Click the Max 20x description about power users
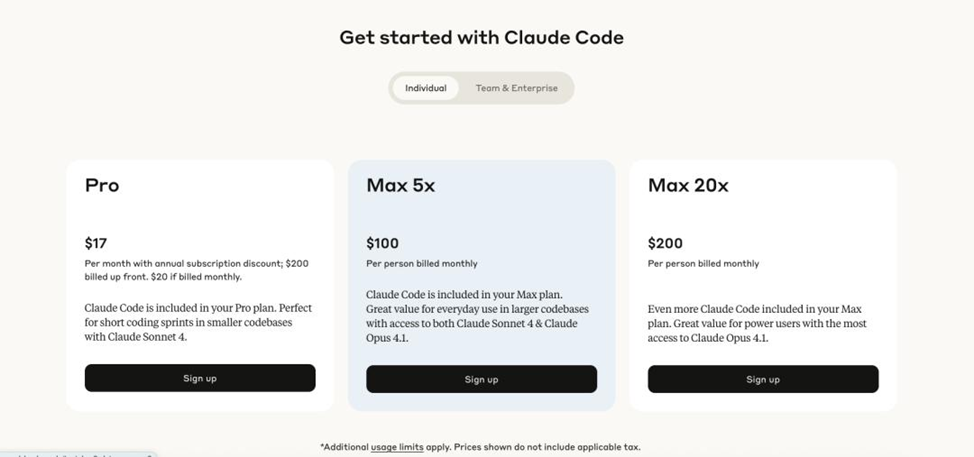 pos(757,324)
